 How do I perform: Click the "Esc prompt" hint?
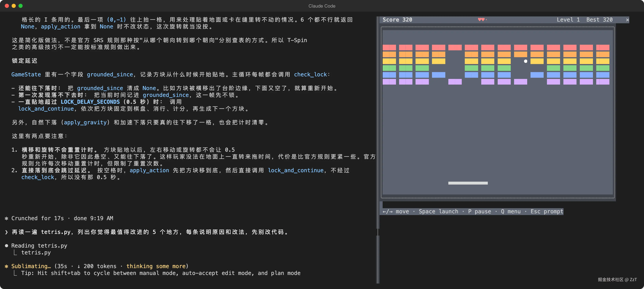point(547,211)
